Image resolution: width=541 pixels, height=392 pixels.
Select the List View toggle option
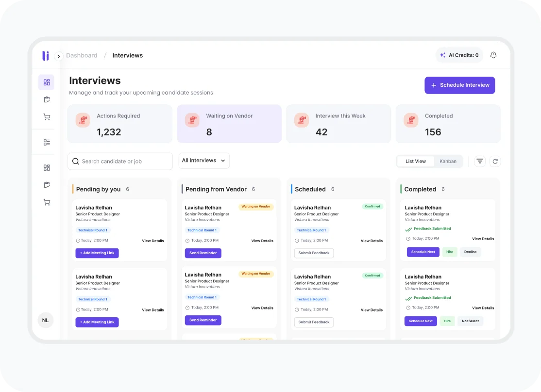[415, 161]
